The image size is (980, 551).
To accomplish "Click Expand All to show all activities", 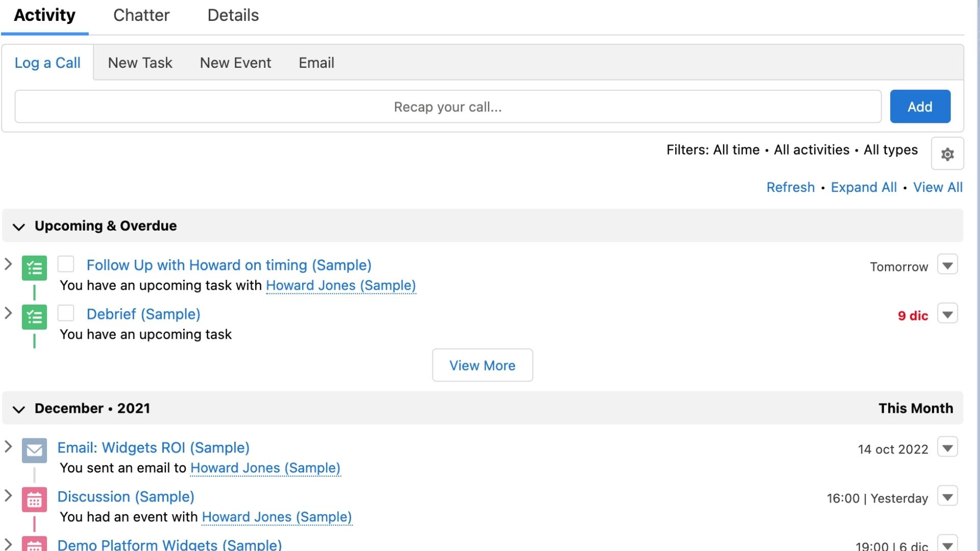I will coord(864,187).
